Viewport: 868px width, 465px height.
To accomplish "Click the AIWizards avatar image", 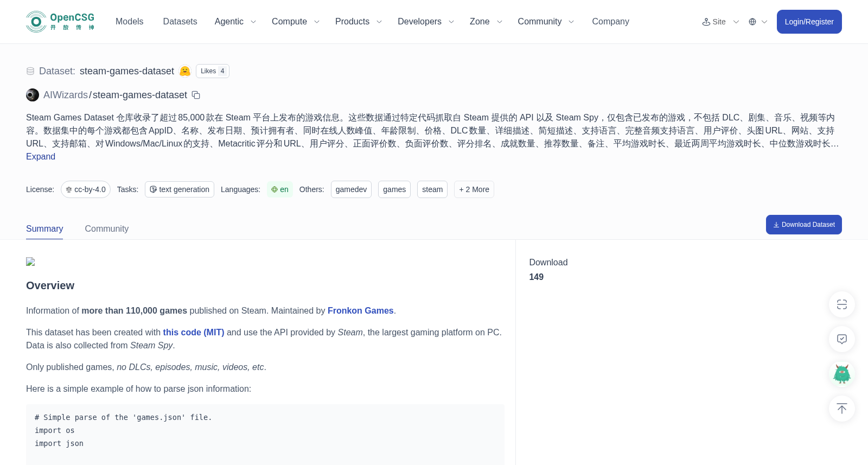I will click(33, 95).
